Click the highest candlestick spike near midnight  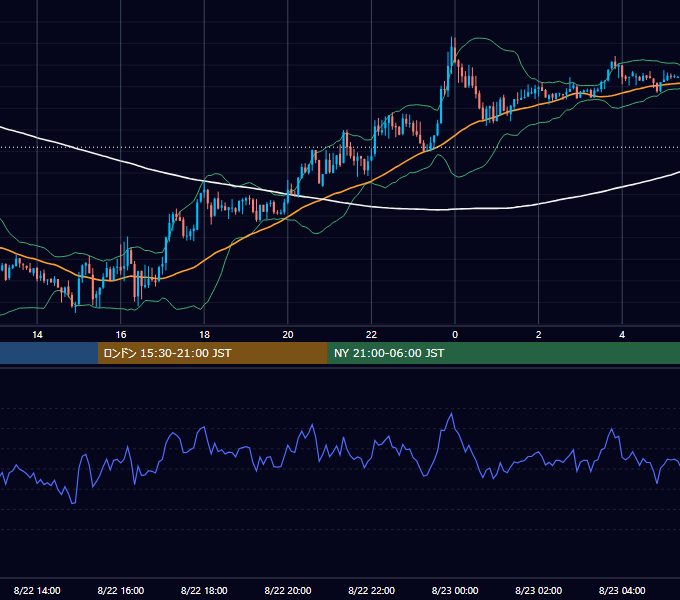point(452,50)
